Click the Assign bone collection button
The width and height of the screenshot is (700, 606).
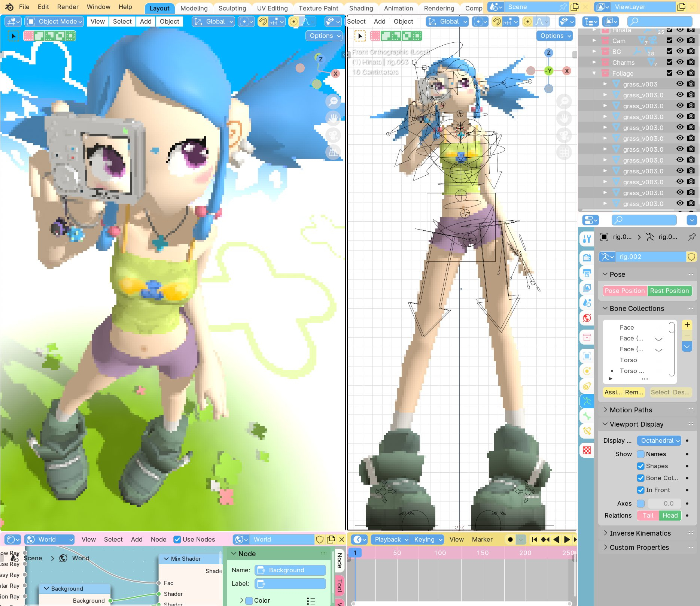613,392
